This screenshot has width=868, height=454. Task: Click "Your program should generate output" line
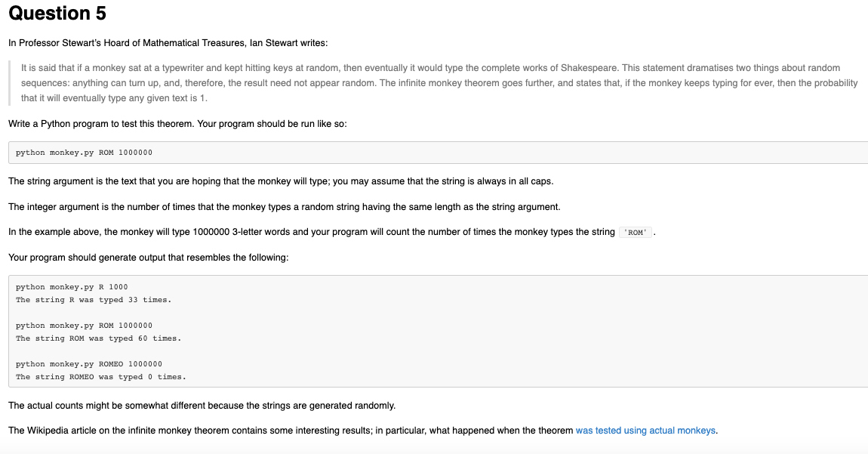pyautogui.click(x=149, y=258)
